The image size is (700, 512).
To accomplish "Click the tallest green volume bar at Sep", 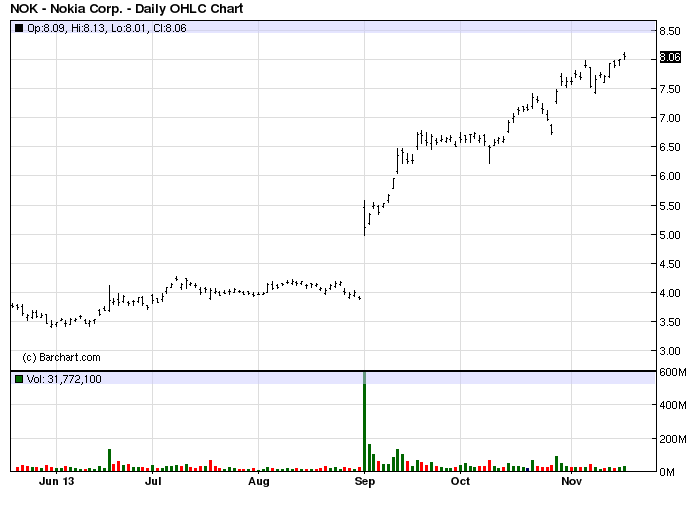I will point(364,422).
